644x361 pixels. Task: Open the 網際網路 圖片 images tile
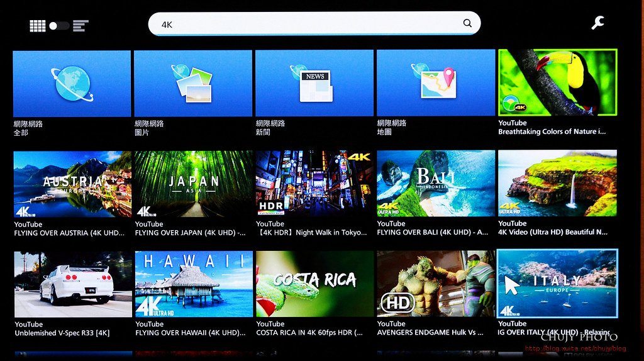193,84
